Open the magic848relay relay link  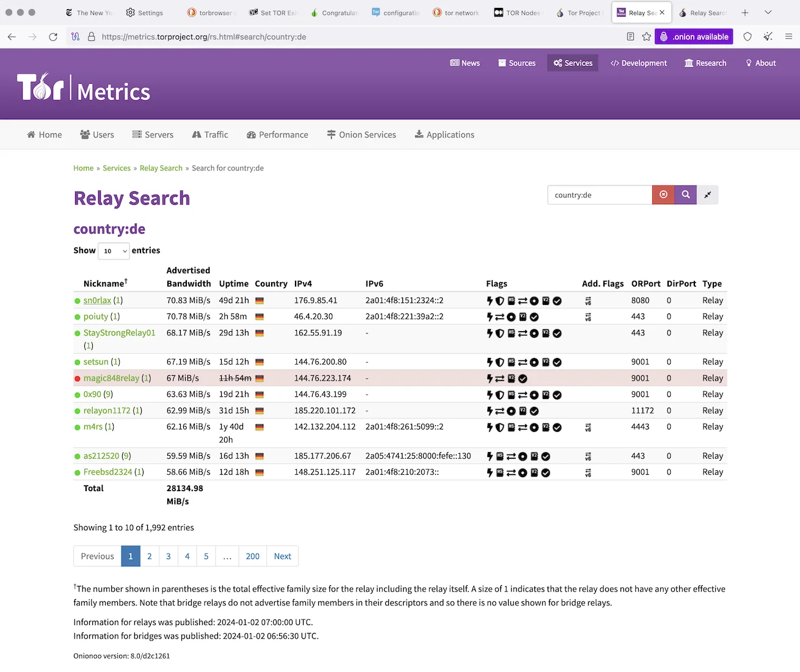point(111,378)
